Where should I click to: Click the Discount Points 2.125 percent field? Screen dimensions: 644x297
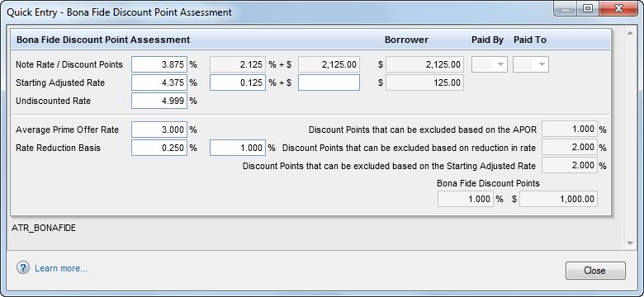coord(238,64)
